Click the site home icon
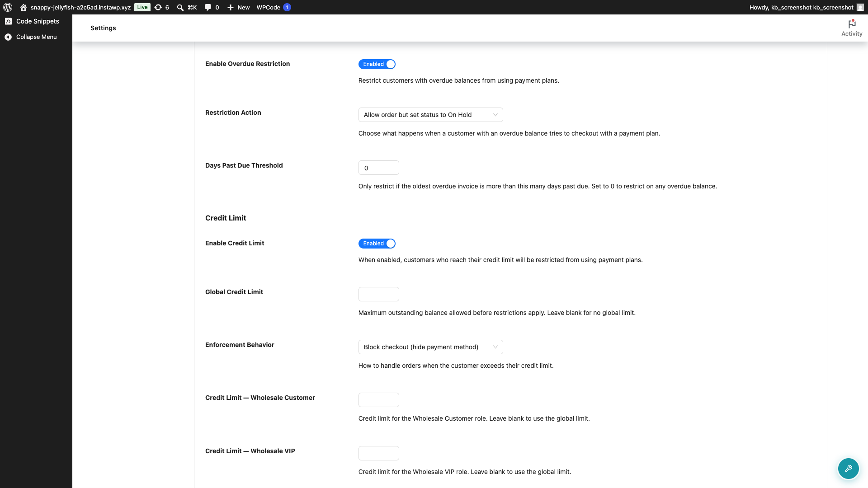This screenshot has height=488, width=868. click(24, 7)
